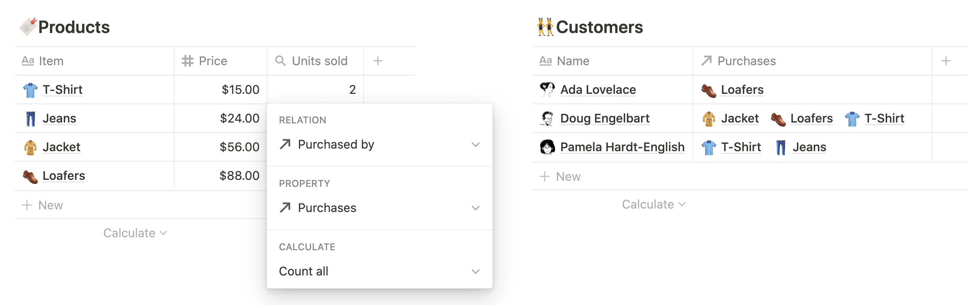Screen dimensions: 980x305
Task: Open the Jeans item page link
Action: click(59, 118)
